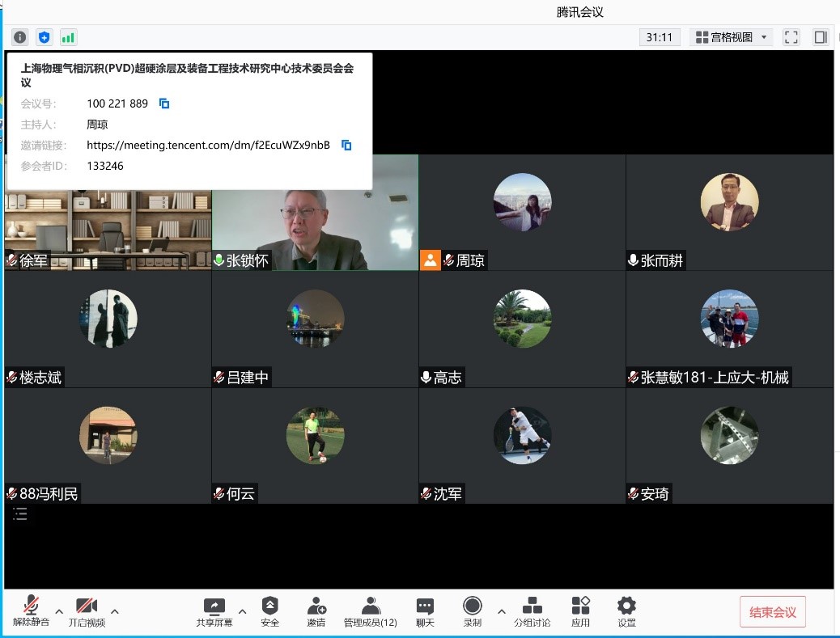Click the active mic icon of 张锁怀
The image size is (840, 638).
(x=218, y=260)
